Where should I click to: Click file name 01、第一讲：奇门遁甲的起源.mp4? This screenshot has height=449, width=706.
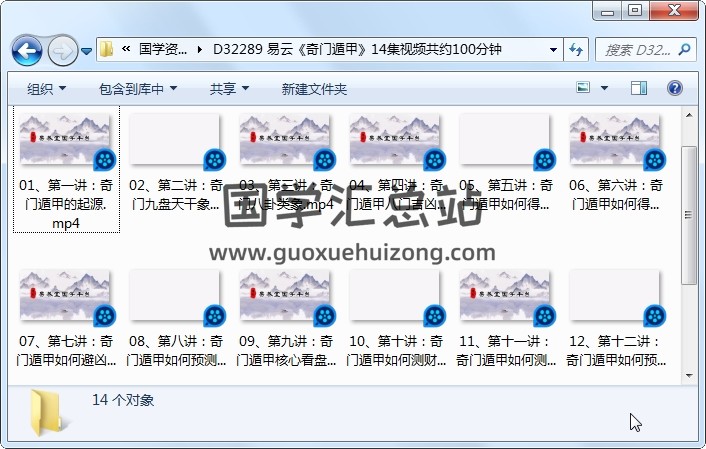(66, 204)
